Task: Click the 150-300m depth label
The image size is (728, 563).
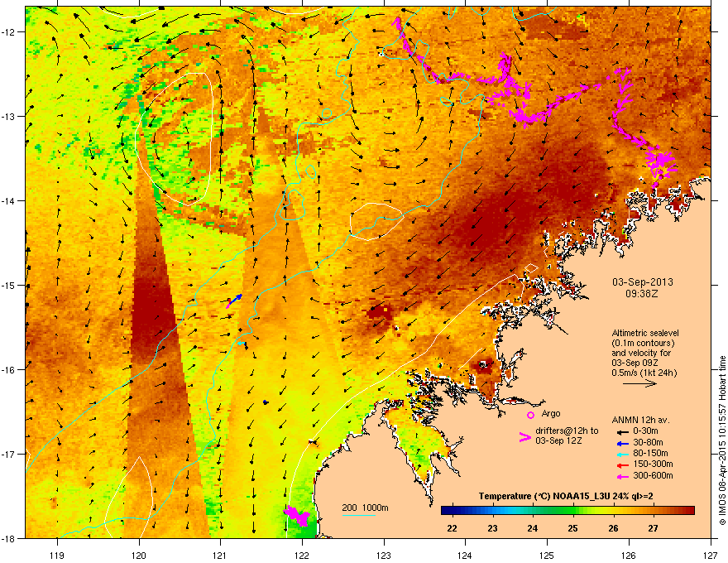Action: click(653, 464)
